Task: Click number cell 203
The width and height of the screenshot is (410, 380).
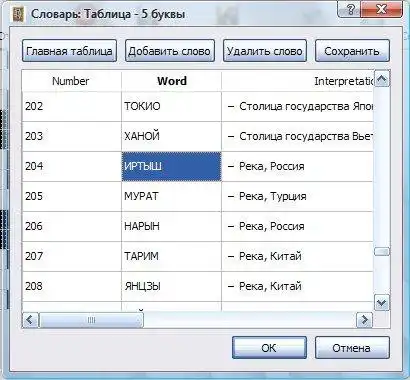Action: [x=72, y=136]
